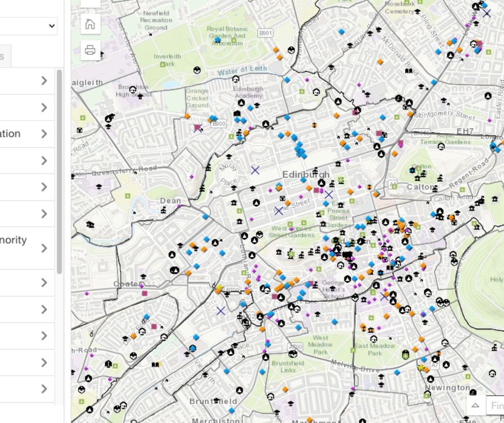Click the yellow star marker near Newington
Image resolution: width=504 pixels, height=423 pixels.
(x=421, y=368)
